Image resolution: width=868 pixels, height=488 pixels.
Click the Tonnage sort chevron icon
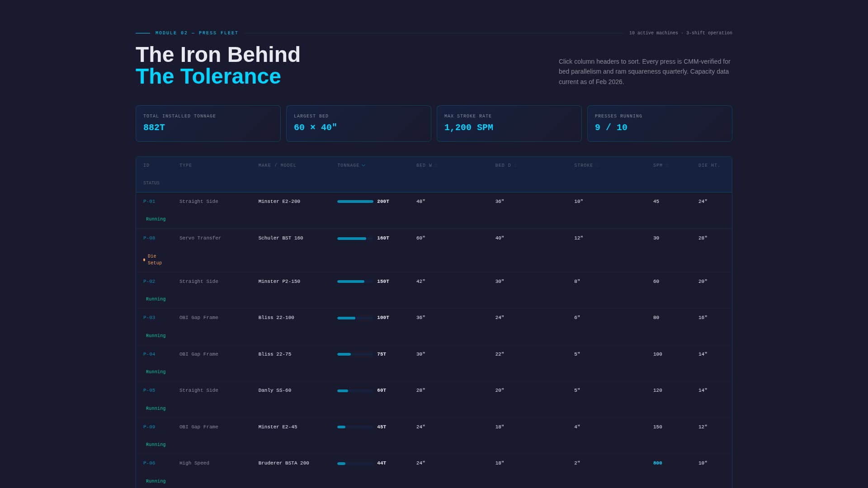(363, 165)
